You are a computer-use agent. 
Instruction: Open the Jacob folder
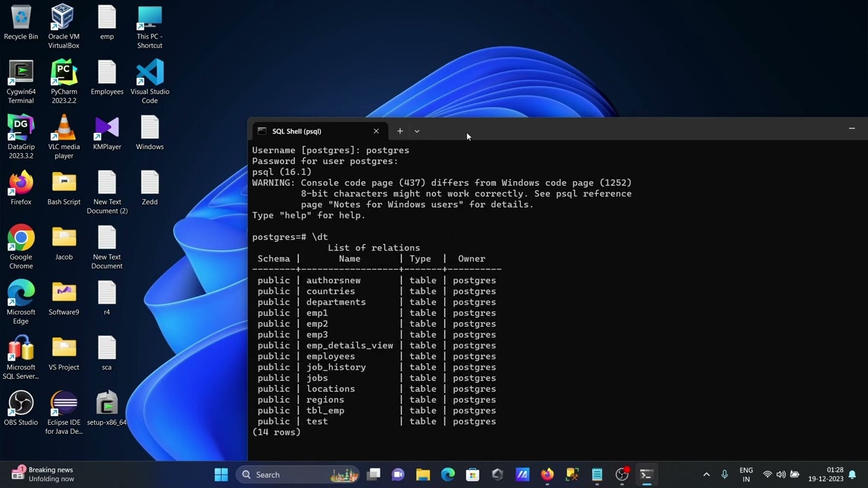[x=64, y=243]
